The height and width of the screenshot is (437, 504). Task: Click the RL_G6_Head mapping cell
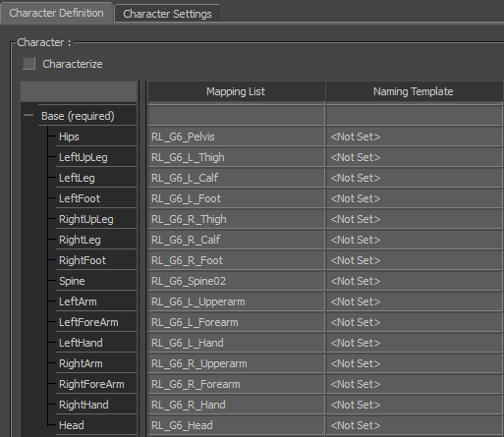tap(236, 425)
